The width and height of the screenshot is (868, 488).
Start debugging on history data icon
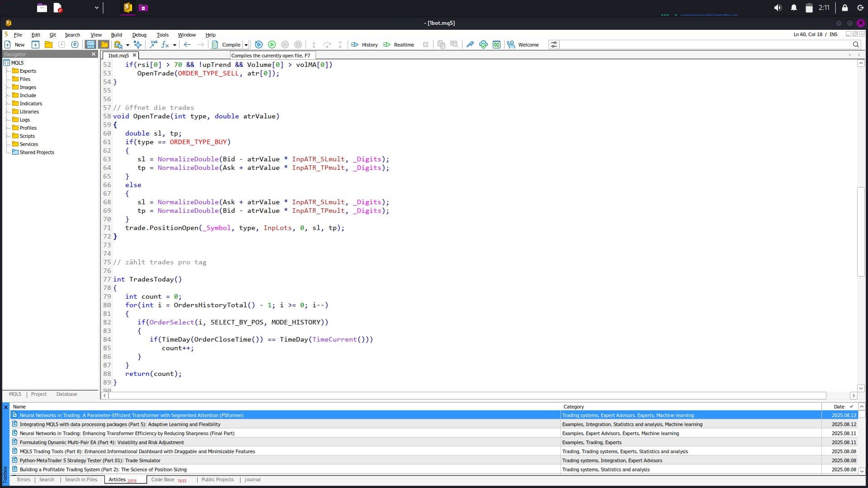point(259,44)
